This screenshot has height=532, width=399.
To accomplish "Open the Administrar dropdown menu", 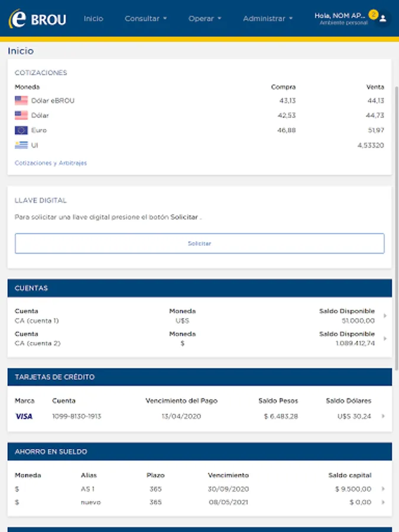I will pyautogui.click(x=268, y=18).
